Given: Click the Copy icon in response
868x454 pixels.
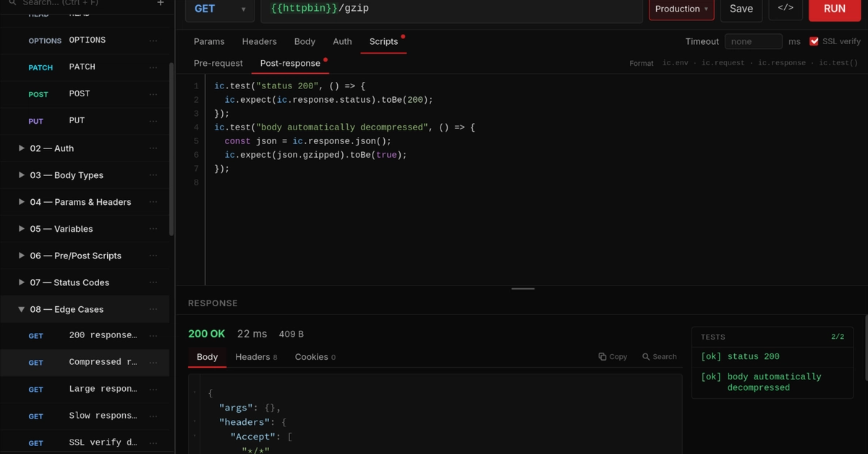Looking at the screenshot, I should point(613,356).
